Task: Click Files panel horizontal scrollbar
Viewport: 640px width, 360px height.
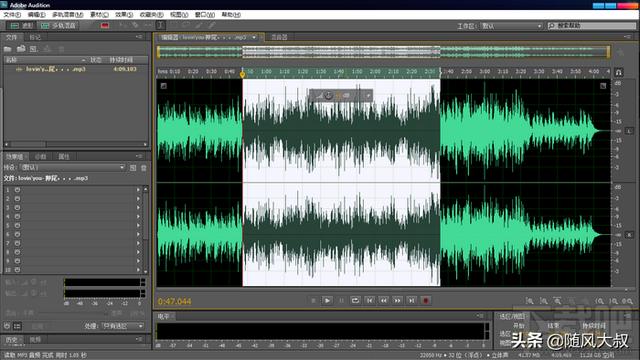Action: 76,144
